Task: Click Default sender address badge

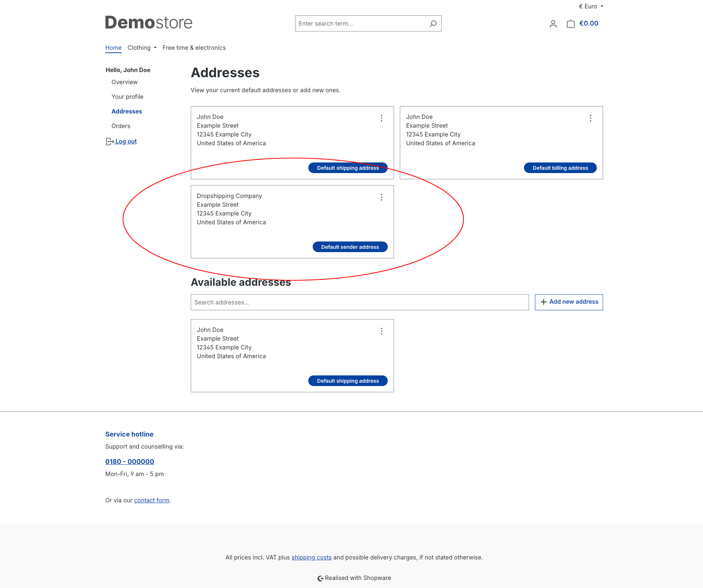Action: (350, 247)
